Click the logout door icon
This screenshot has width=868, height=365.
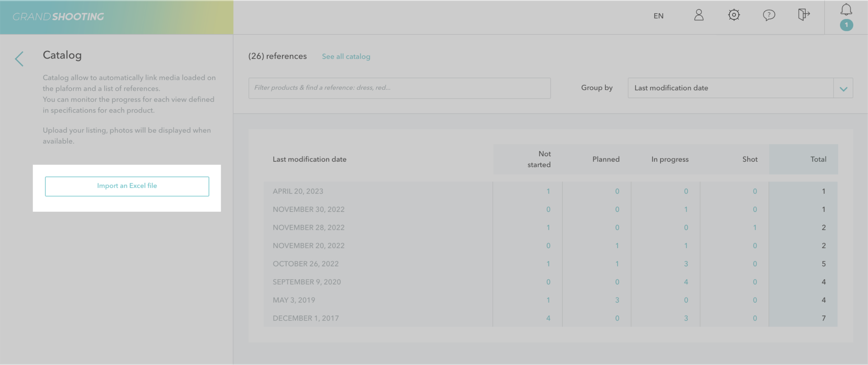tap(804, 15)
